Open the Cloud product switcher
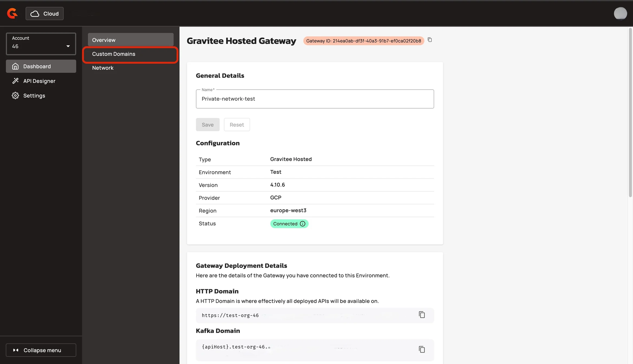 45,14
